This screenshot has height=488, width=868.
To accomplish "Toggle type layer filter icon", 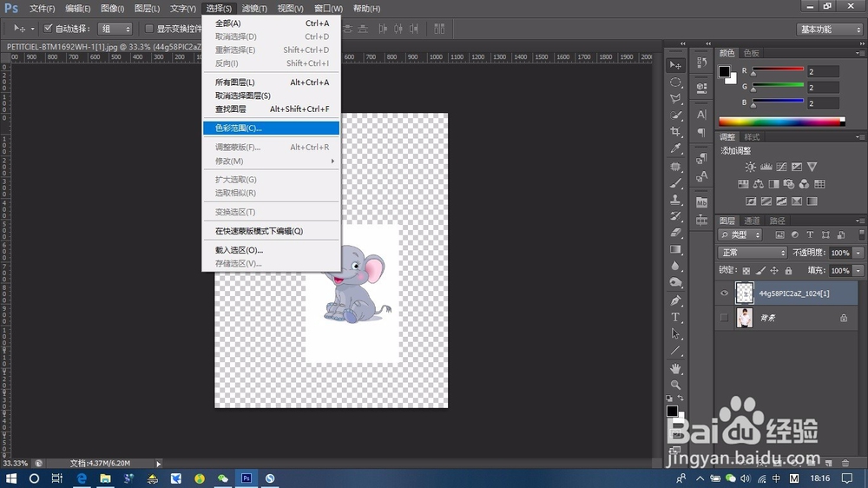I will pos(810,234).
